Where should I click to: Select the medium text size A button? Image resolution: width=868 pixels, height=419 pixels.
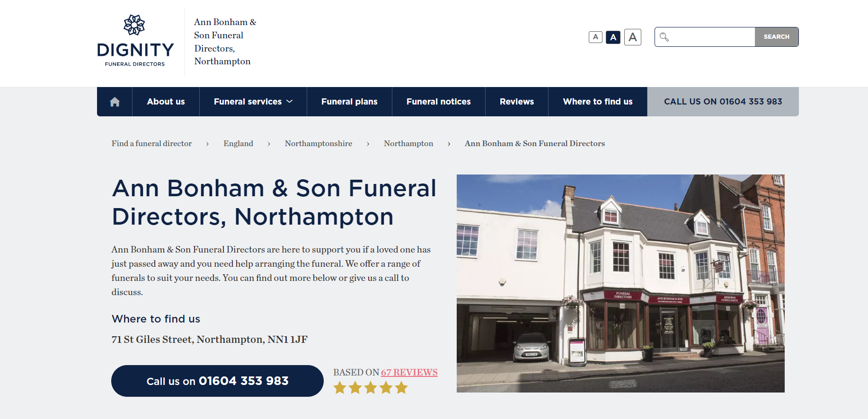613,37
